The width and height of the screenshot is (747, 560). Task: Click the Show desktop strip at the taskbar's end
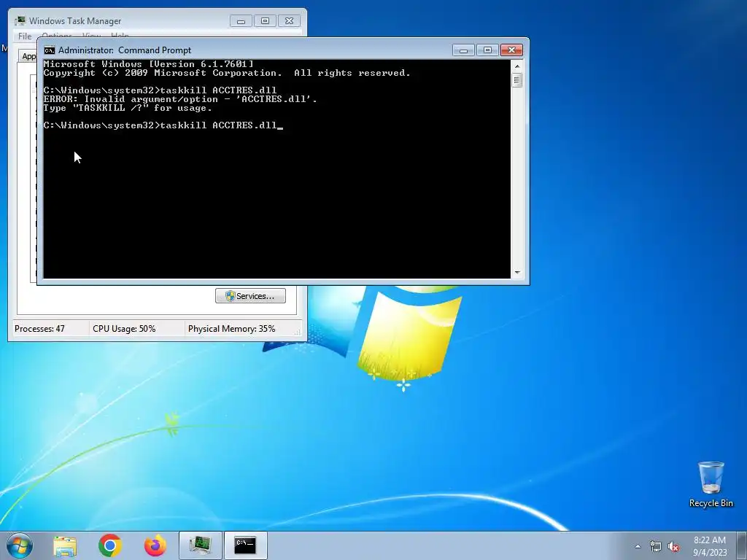pos(742,545)
